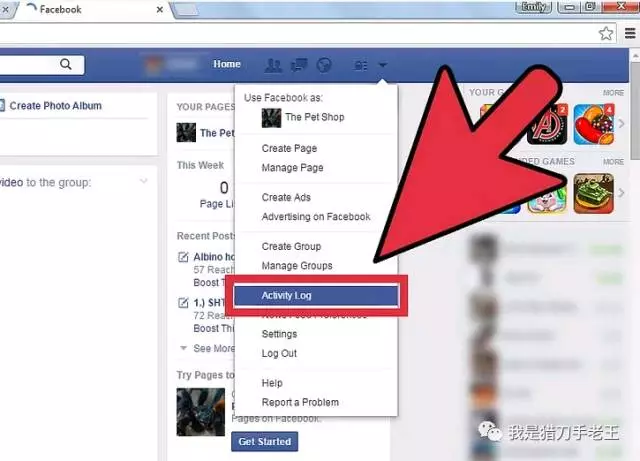Screen dimensions: 640x461
Task: Click The Pet page thumbnail in Your Pages
Action: tap(186, 133)
